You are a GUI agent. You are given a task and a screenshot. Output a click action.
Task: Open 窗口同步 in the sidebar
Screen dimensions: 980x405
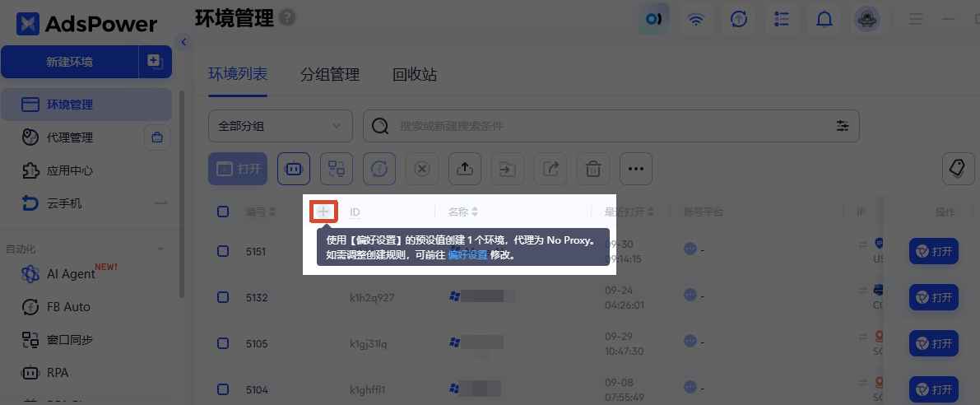tap(70, 340)
